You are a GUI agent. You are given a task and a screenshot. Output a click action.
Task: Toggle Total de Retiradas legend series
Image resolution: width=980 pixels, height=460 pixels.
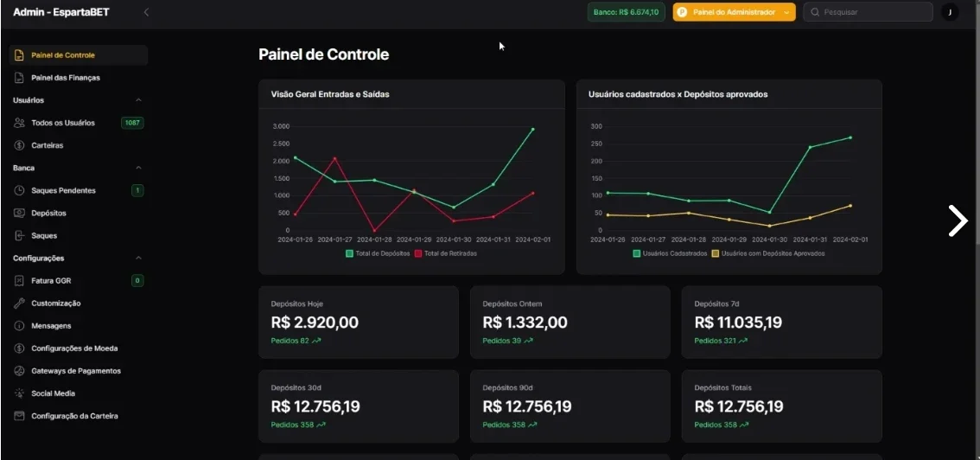click(446, 253)
